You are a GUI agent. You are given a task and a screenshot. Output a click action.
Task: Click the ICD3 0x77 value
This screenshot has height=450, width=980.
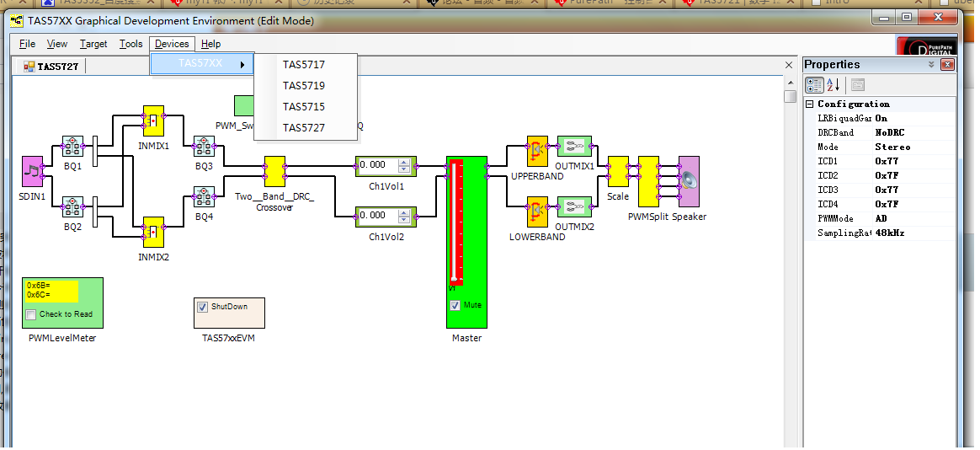(x=887, y=190)
